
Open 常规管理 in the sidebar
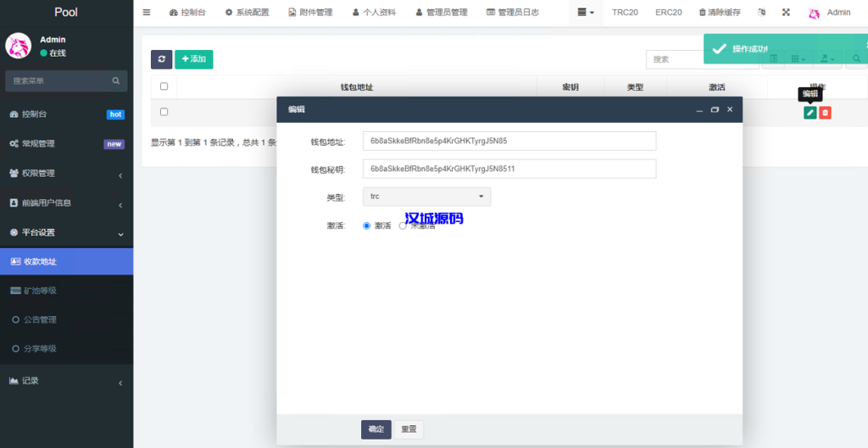point(66,144)
